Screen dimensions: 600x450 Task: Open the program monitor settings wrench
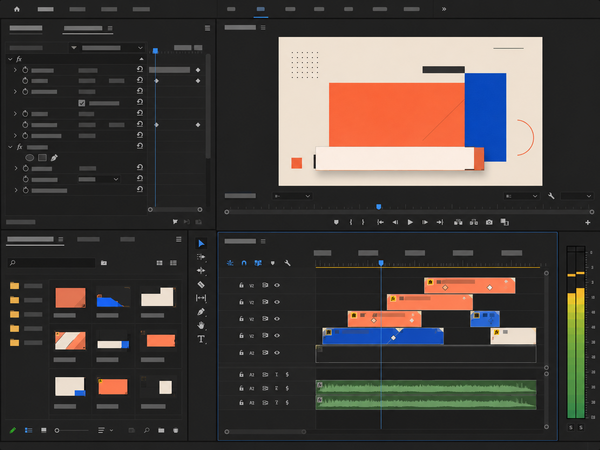pos(551,196)
